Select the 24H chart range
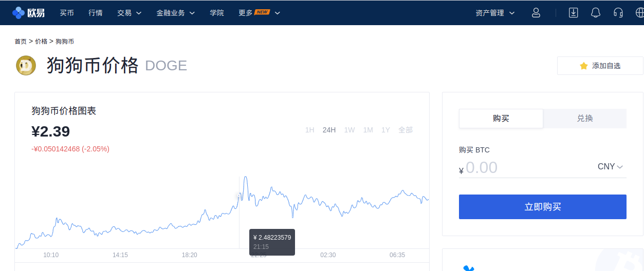Viewport: 644px width, 271px height. (x=329, y=130)
